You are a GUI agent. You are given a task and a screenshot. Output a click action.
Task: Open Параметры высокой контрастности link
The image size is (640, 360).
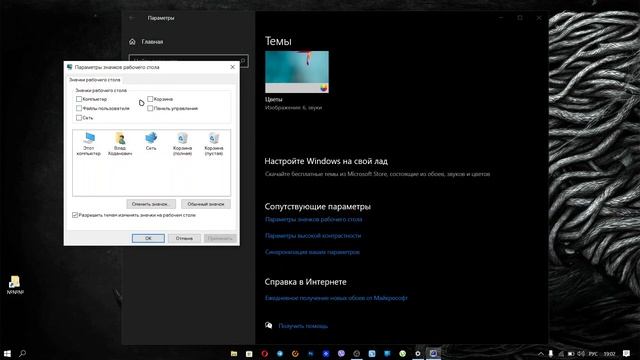click(313, 236)
